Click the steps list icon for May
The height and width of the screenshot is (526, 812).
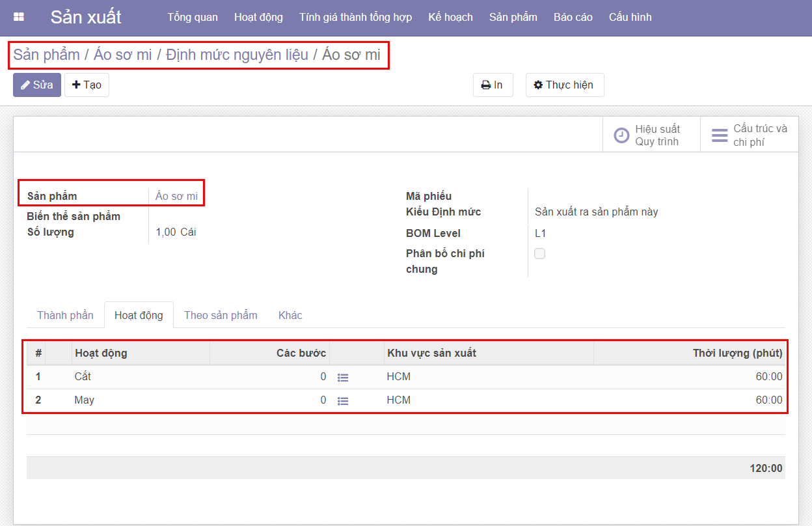click(x=343, y=401)
